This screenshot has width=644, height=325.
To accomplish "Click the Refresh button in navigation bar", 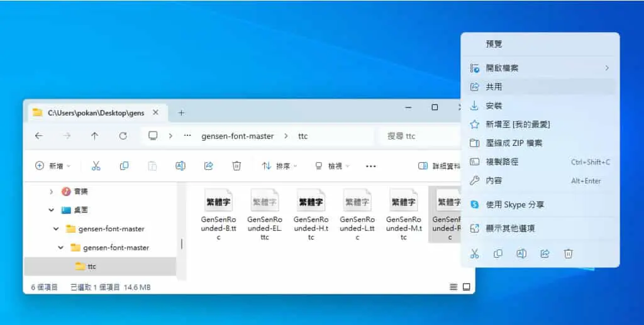I will 123,136.
